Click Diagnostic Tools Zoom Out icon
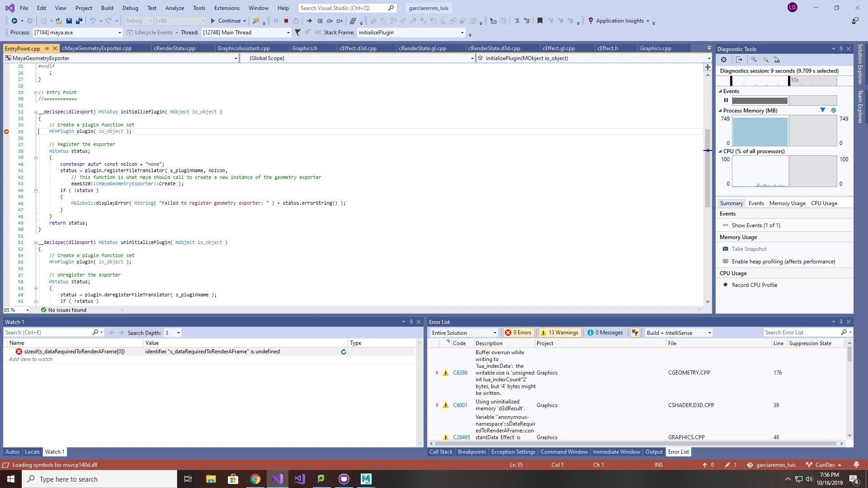 click(x=766, y=60)
